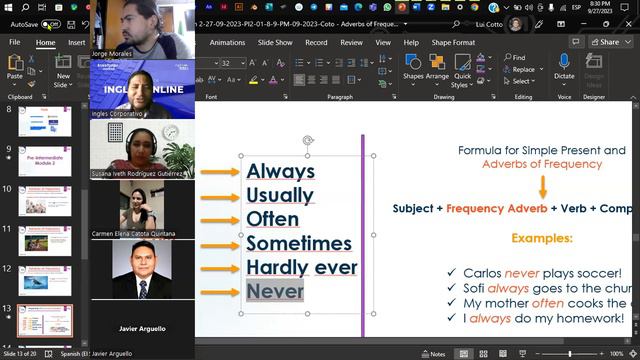This screenshot has width=640, height=360.
Task: Decrease font size with small A
Action: pyautogui.click(x=265, y=63)
